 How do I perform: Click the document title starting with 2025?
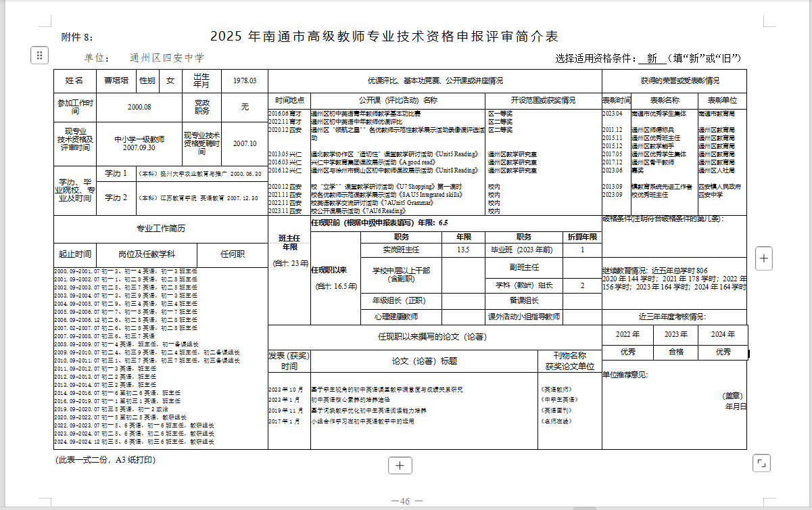point(384,37)
